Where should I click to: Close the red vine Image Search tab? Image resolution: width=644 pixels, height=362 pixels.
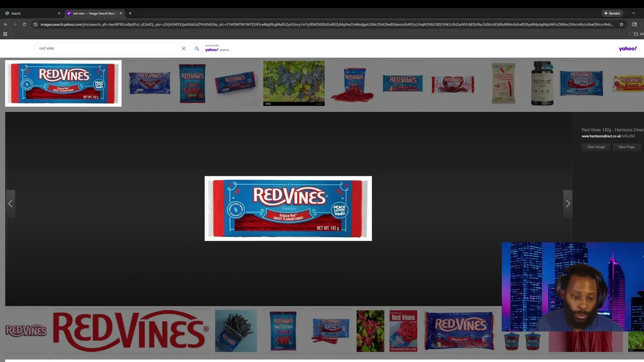[x=121, y=13]
